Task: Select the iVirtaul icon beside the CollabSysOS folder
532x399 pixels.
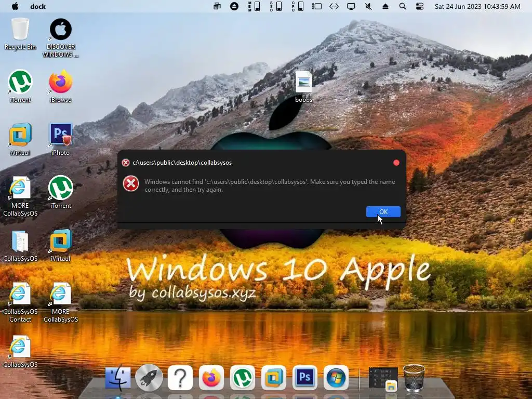Action: point(60,245)
